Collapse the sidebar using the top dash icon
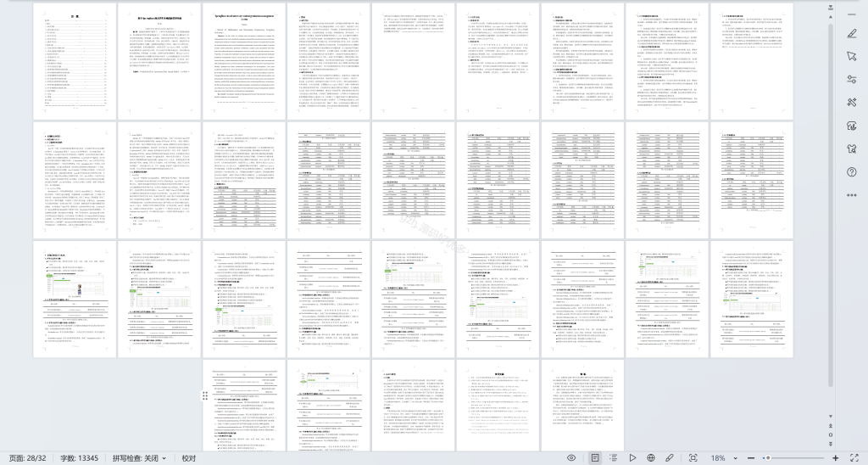Viewport: 868px width, 465px height. pos(851,14)
